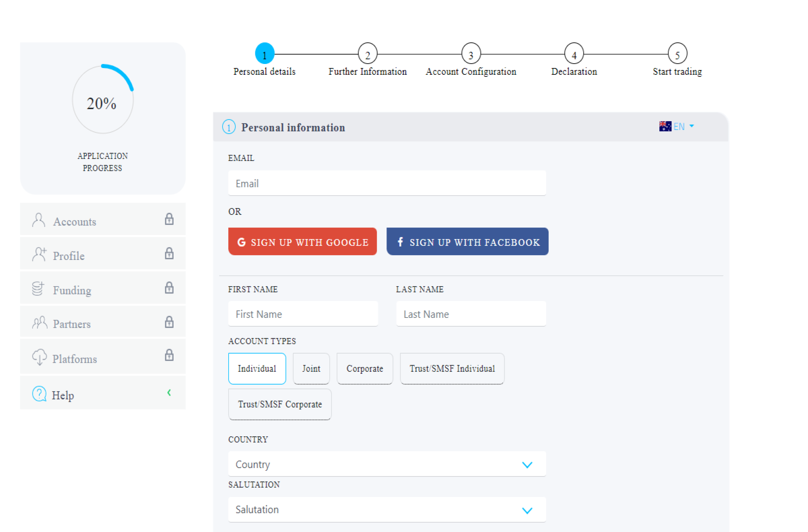The image size is (808, 532).
Task: Click the Profile add-user icon
Action: 39,255
